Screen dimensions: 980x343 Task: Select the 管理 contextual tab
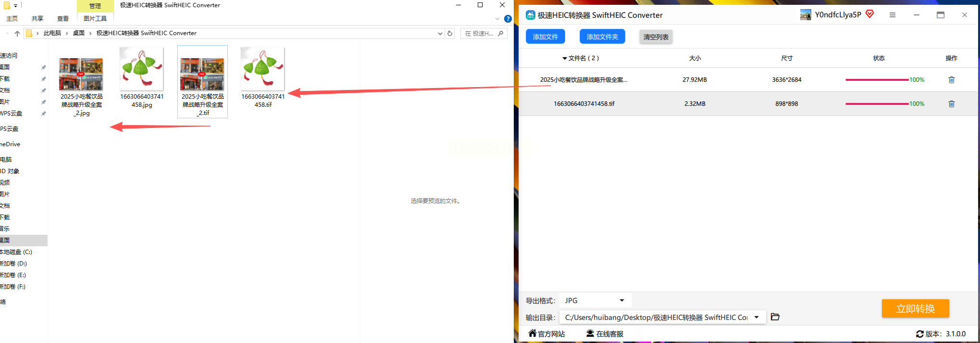pos(95,6)
